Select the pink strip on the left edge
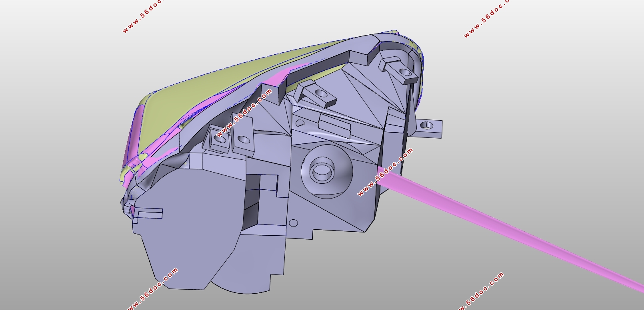 click(134, 132)
